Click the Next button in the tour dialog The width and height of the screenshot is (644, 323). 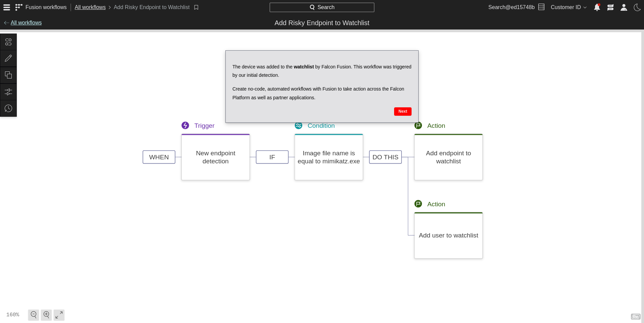(x=402, y=111)
